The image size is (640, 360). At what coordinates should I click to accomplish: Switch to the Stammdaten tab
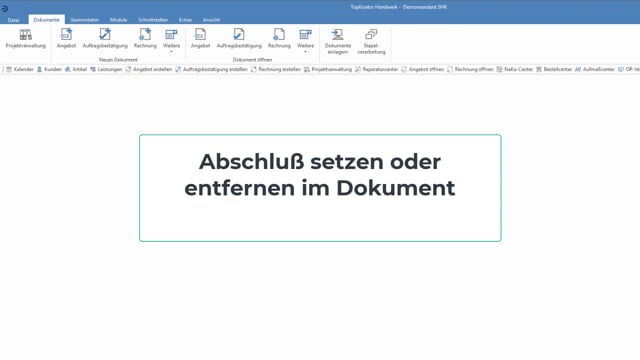click(84, 20)
